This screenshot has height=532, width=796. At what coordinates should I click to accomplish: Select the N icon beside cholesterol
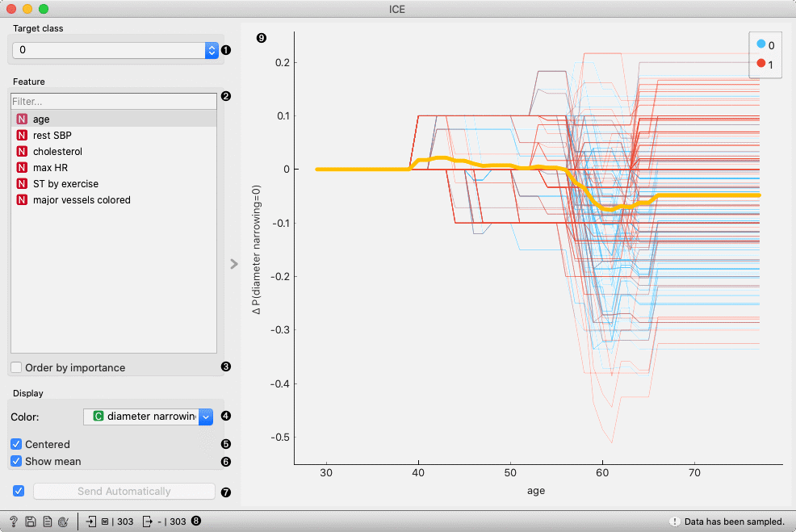coord(21,151)
